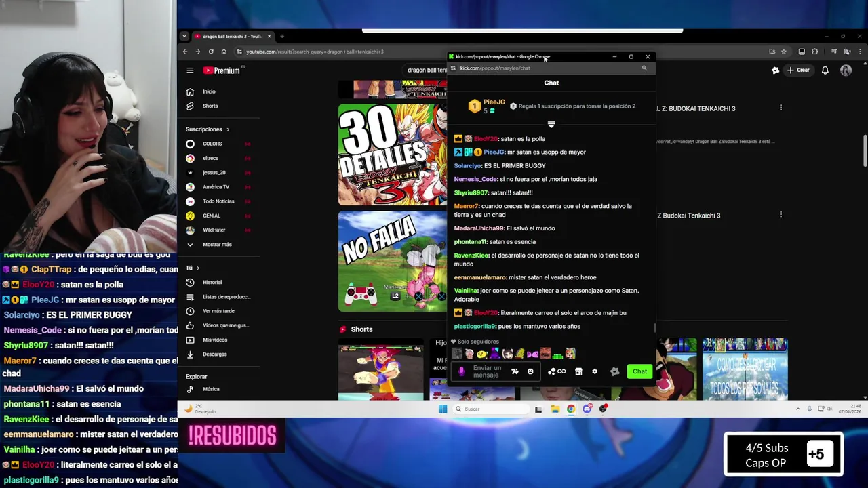868x488 pixels.
Task: Open options for Z Budokai Tenkaichi 3
Action: coord(781,215)
